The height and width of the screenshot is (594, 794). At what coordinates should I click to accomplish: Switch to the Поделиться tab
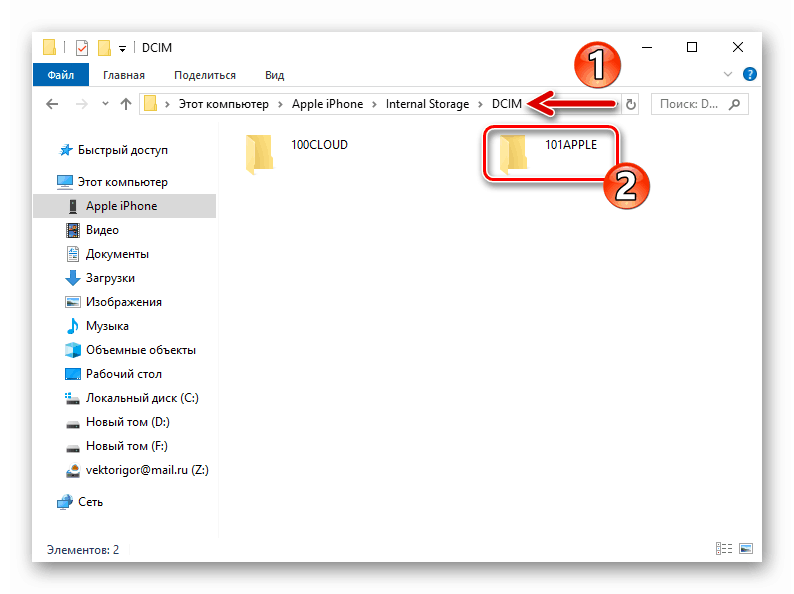coord(205,75)
